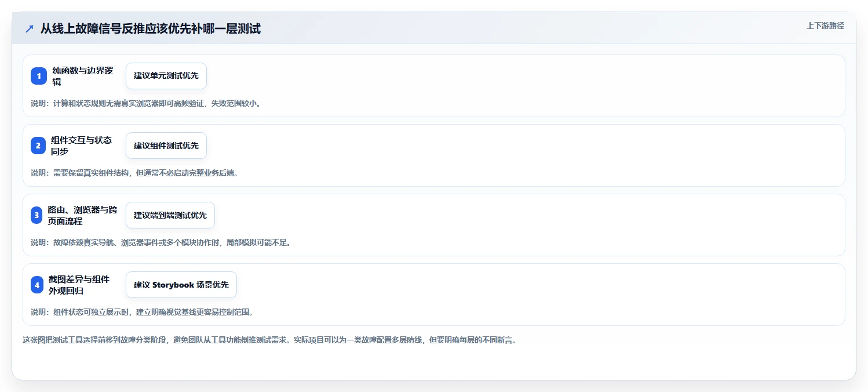Select the 建议 Storybook 场景优先 chip
Image resolution: width=868 pixels, height=392 pixels.
pos(181,285)
